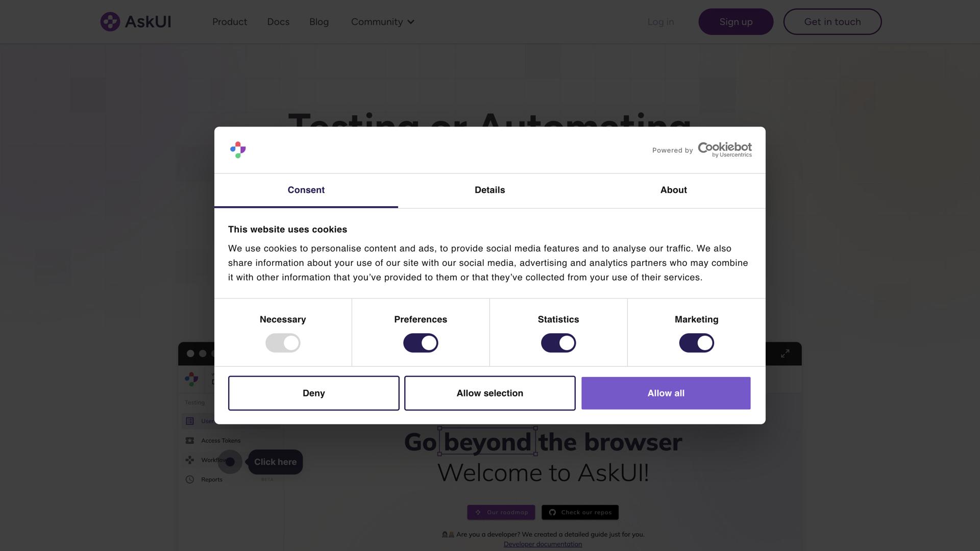Click the Workflows sidebar icon
The width and height of the screenshot is (980, 551).
tap(190, 460)
